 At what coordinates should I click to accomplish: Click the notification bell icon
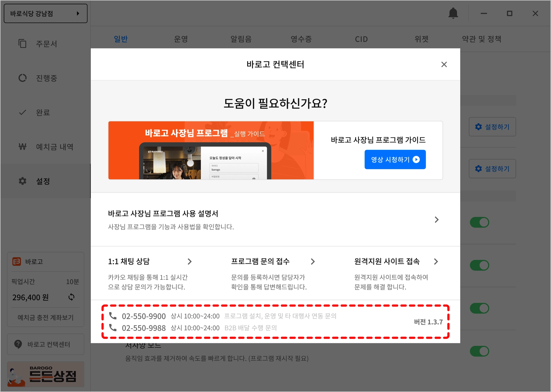coord(453,13)
